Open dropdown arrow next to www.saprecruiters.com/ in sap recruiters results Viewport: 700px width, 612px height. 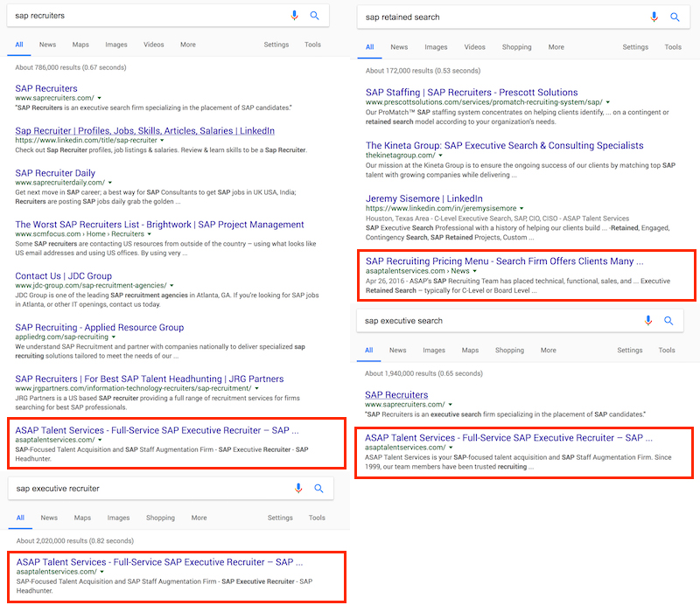pyautogui.click(x=100, y=98)
